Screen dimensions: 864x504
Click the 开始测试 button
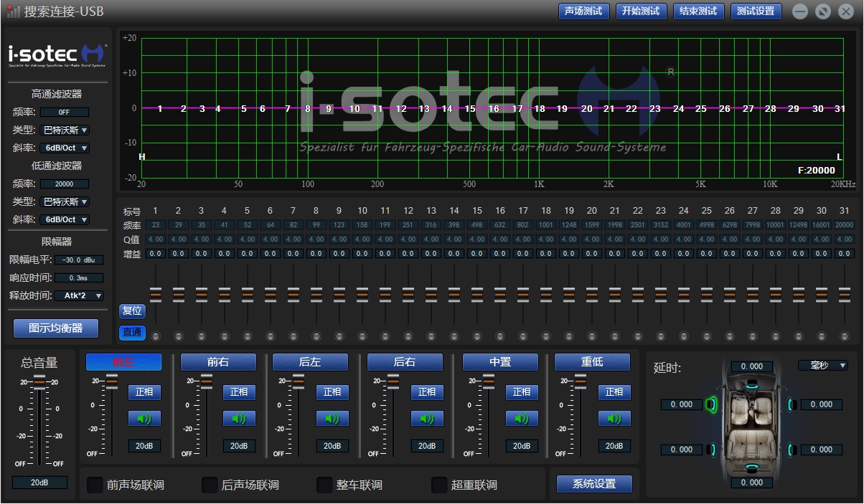[x=641, y=11]
